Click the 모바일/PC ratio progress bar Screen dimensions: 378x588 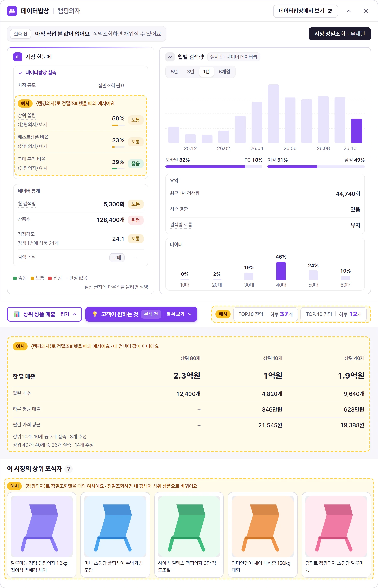tap(214, 167)
